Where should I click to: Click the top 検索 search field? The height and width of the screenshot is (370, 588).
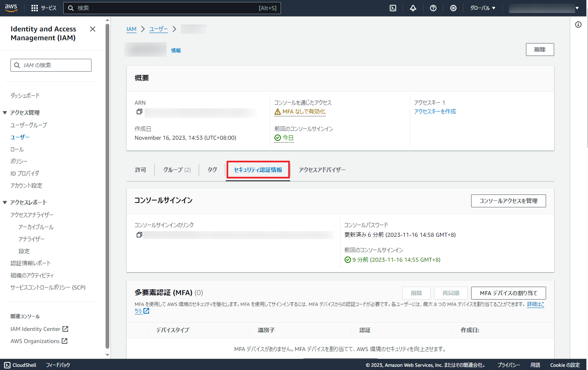(x=172, y=8)
